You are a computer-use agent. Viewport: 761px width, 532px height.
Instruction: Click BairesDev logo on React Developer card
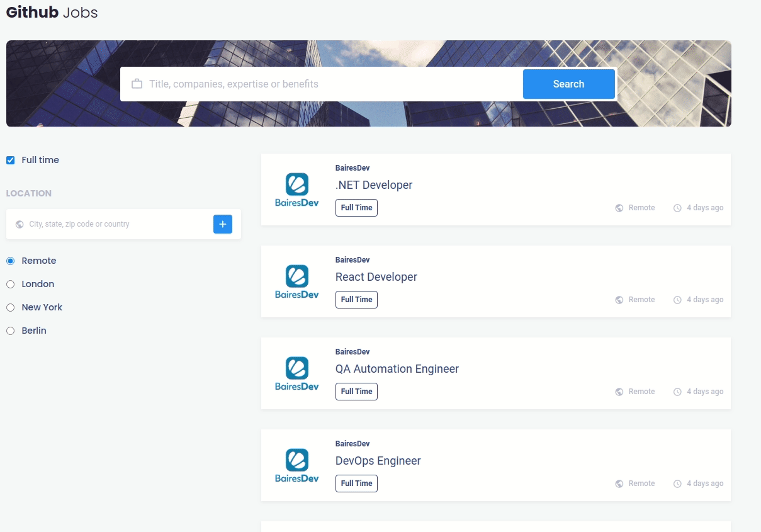point(297,281)
